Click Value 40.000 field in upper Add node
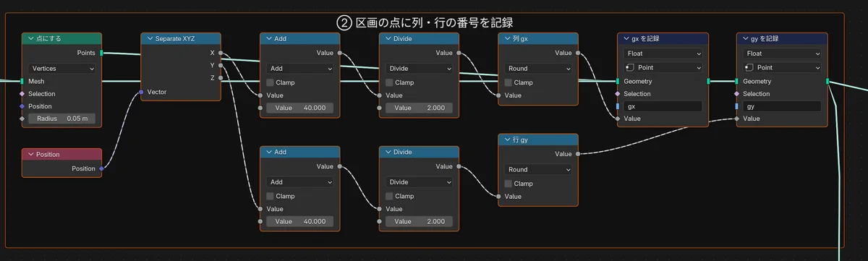The image size is (868, 261). tap(299, 108)
